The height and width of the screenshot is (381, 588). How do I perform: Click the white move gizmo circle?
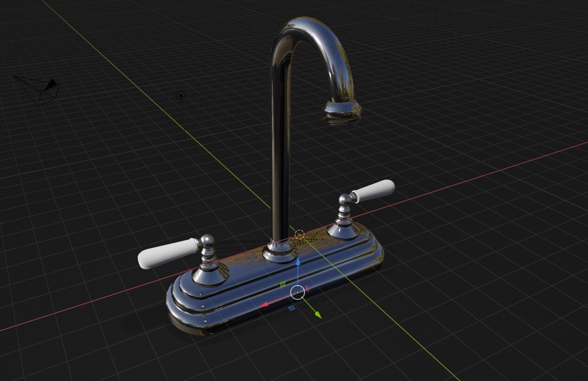tap(291, 292)
